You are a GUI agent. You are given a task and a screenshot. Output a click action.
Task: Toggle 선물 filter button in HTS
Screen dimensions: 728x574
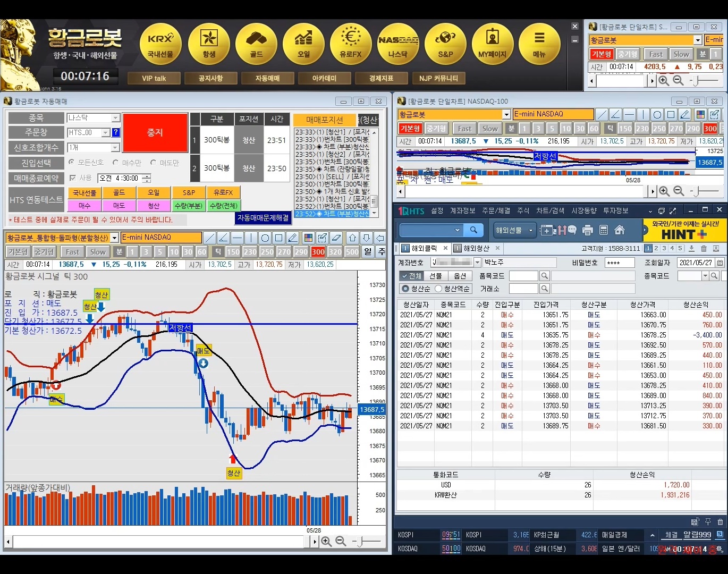(x=436, y=276)
